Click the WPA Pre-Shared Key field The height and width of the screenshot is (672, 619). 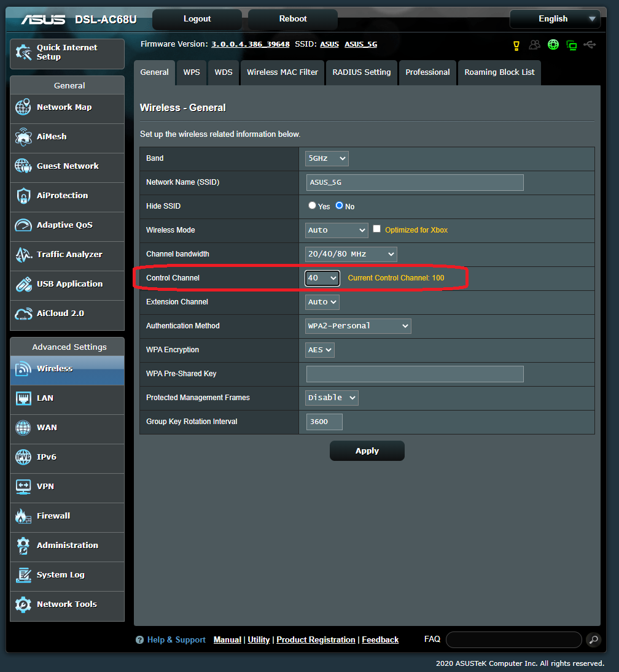pyautogui.click(x=415, y=374)
